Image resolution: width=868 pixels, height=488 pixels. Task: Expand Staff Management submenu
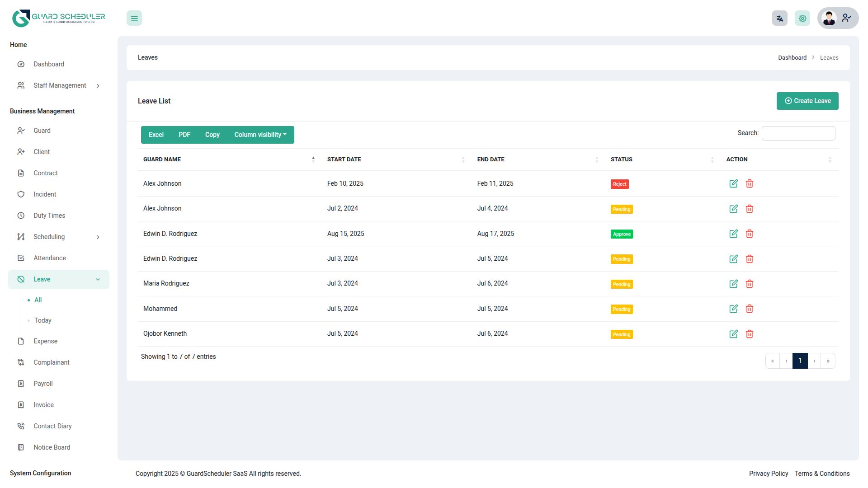coord(60,85)
